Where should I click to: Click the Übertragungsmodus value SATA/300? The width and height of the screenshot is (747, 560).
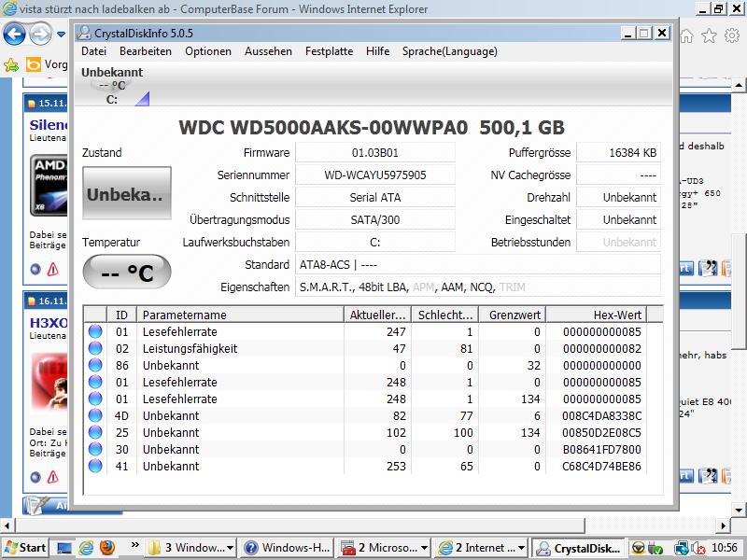click(375, 220)
